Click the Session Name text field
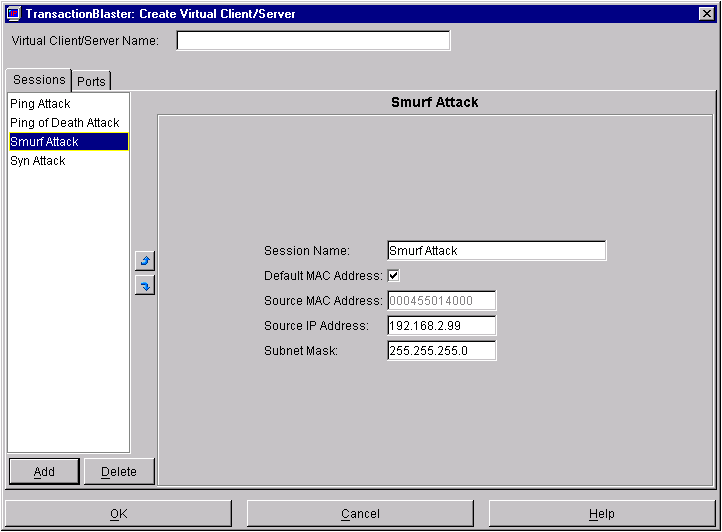The width and height of the screenshot is (722, 532). coord(497,251)
